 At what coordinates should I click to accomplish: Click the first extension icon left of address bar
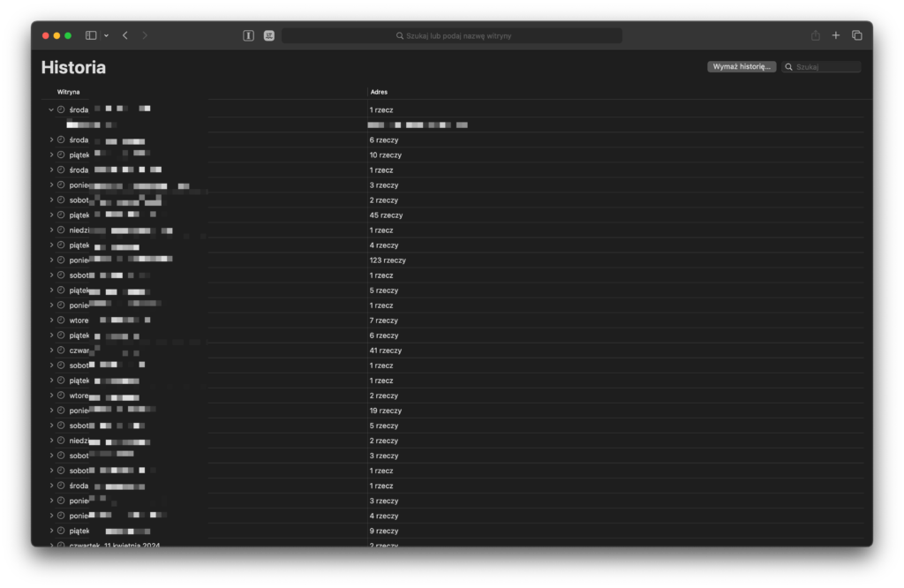249,35
